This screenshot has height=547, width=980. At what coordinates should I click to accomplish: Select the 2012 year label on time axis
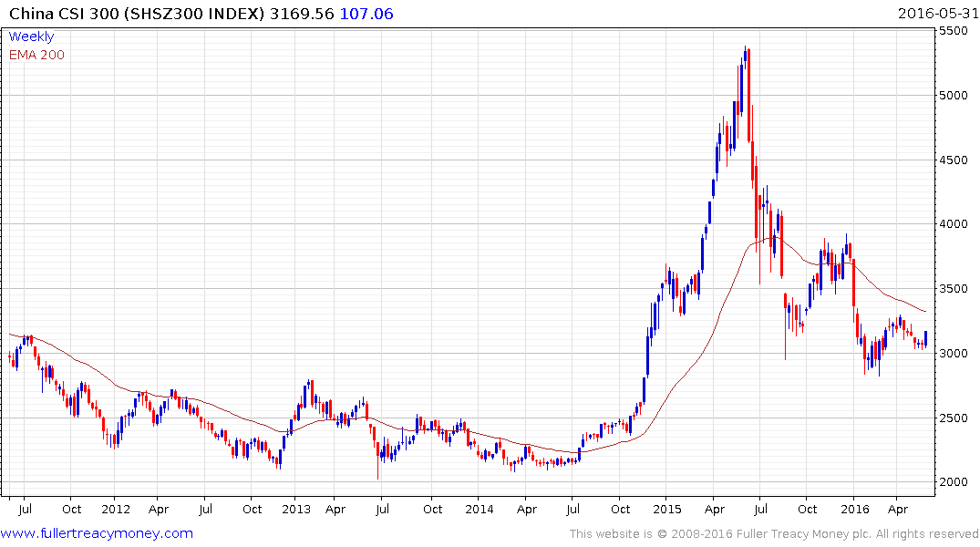[x=117, y=510]
